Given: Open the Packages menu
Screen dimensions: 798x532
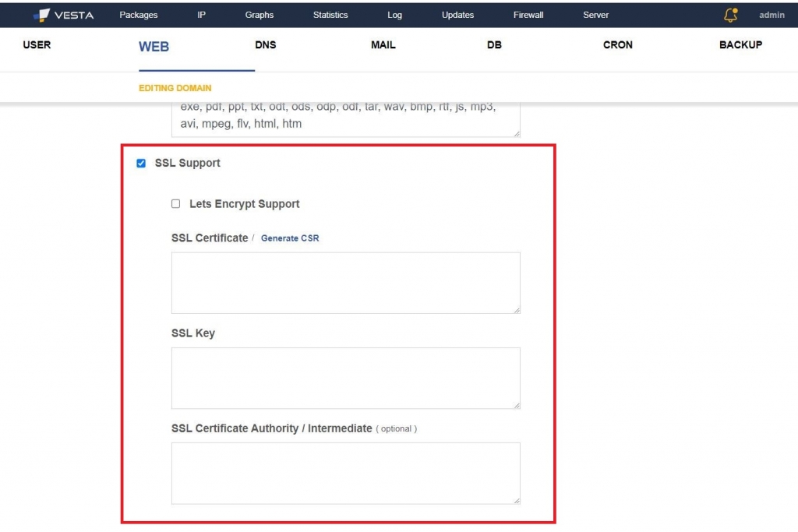Looking at the screenshot, I should [x=139, y=15].
